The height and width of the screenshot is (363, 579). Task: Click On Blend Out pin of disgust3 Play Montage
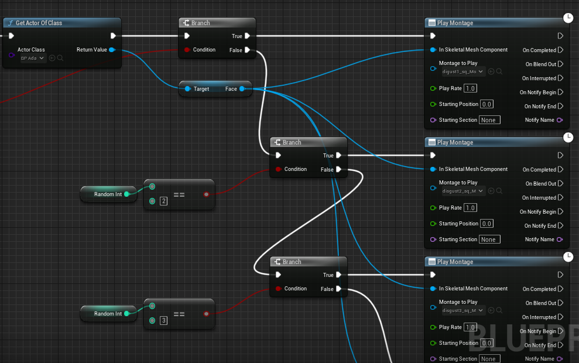coord(561,303)
